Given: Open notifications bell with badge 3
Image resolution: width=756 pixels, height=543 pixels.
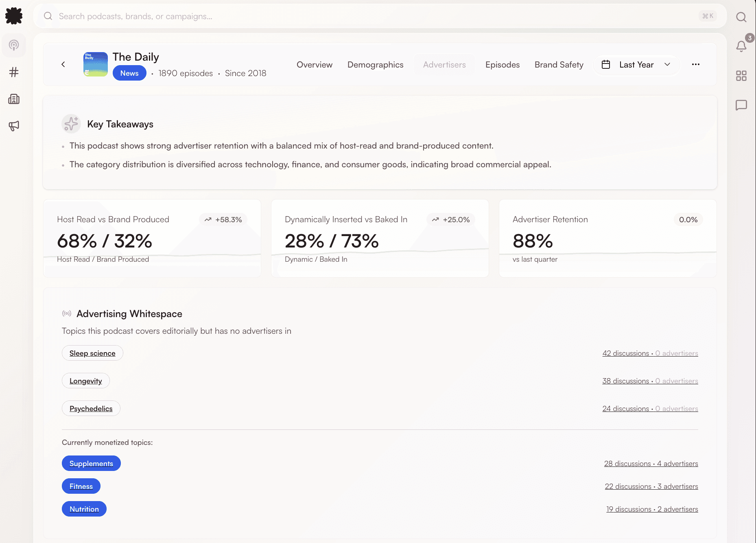Looking at the screenshot, I should pyautogui.click(x=741, y=46).
